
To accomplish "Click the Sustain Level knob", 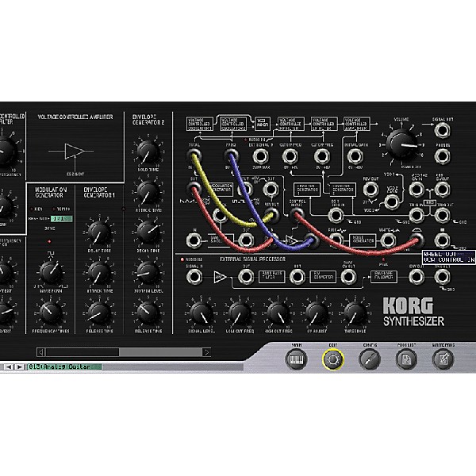I will click(x=148, y=273).
